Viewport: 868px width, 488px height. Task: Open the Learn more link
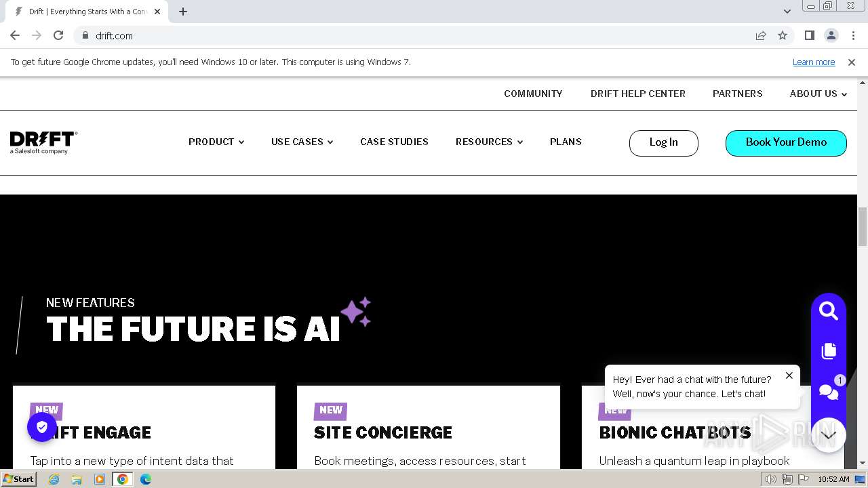[814, 62]
